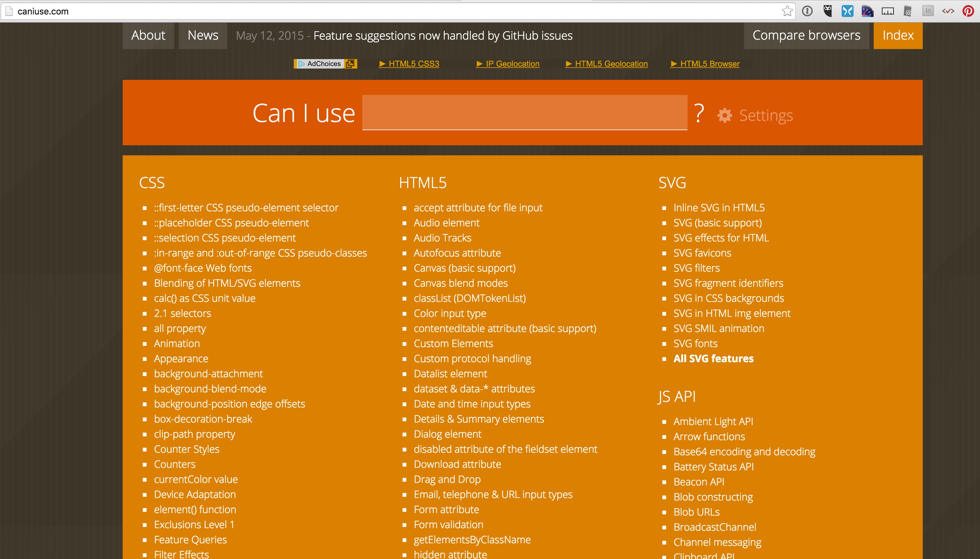Open the 1Password extension icon
This screenshot has width=980, height=559.
point(807,11)
